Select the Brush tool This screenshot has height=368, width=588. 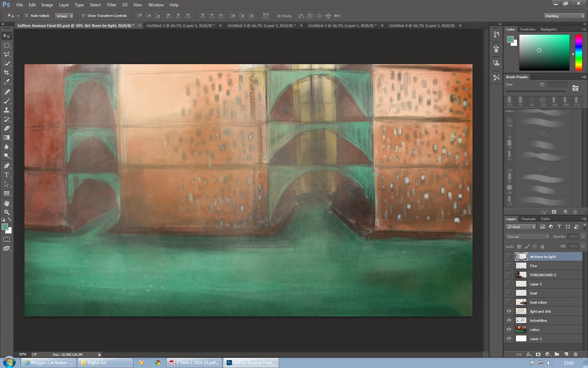tap(7, 101)
